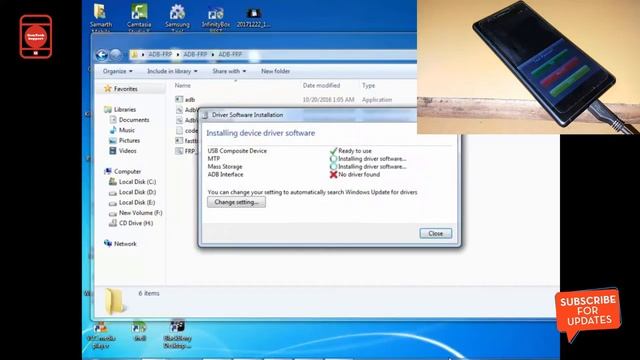
Task: Open the Camtasia Studio desktop icon
Action: click(x=139, y=12)
